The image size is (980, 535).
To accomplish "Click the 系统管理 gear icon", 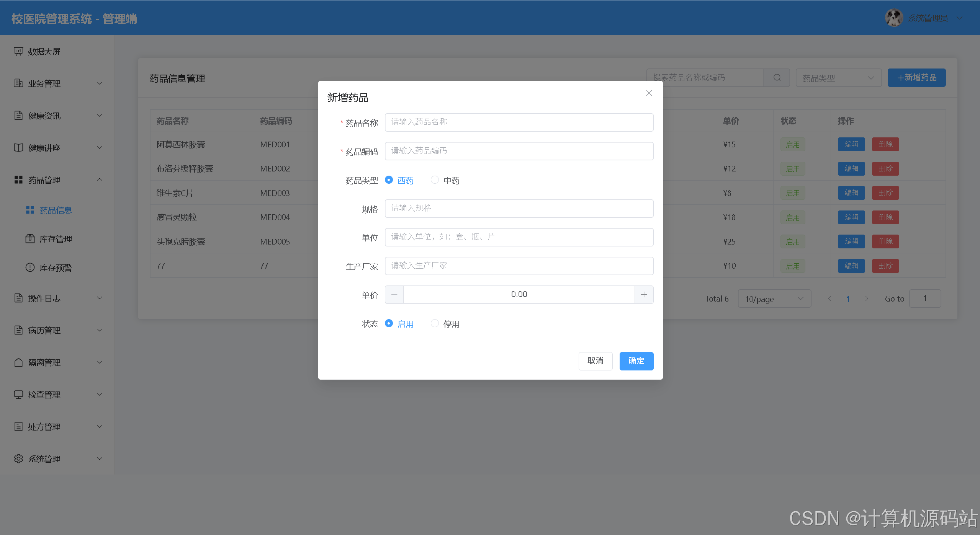I will coord(18,458).
